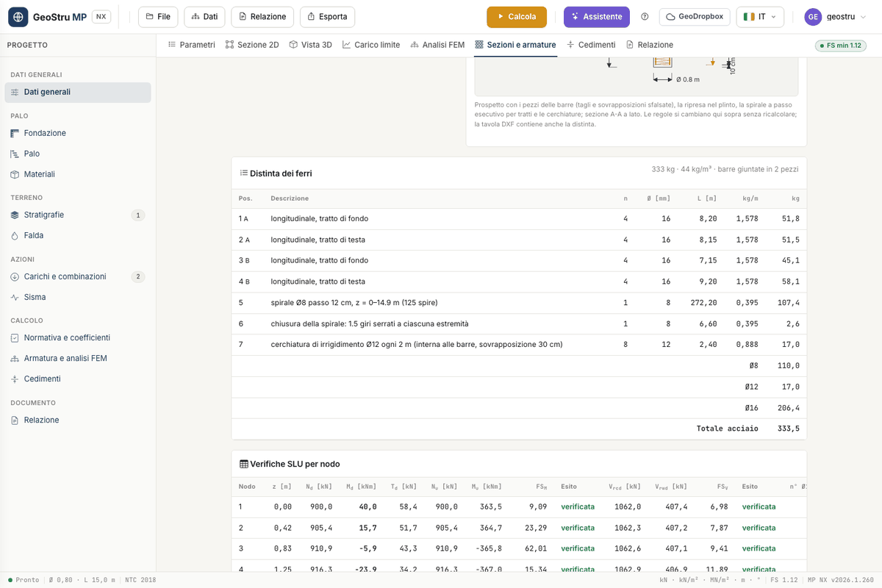
Task: Open the Vista 3D tab
Action: click(x=310, y=45)
